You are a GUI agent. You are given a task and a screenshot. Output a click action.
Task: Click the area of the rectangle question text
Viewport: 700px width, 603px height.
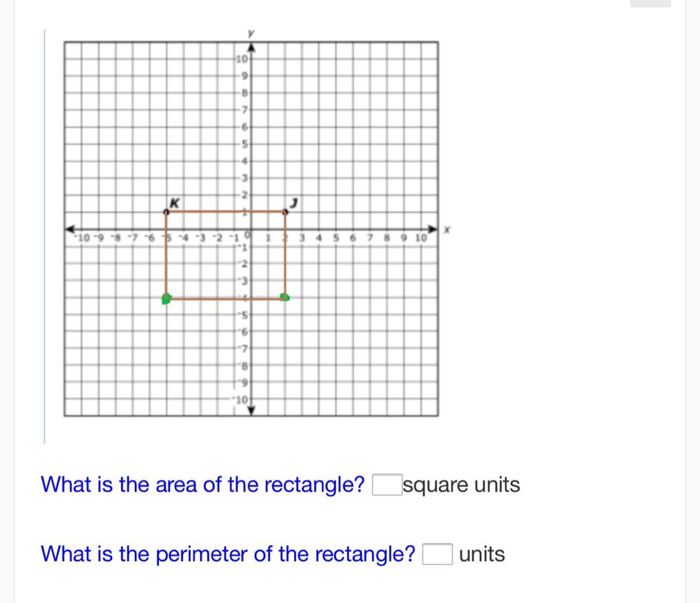(203, 485)
